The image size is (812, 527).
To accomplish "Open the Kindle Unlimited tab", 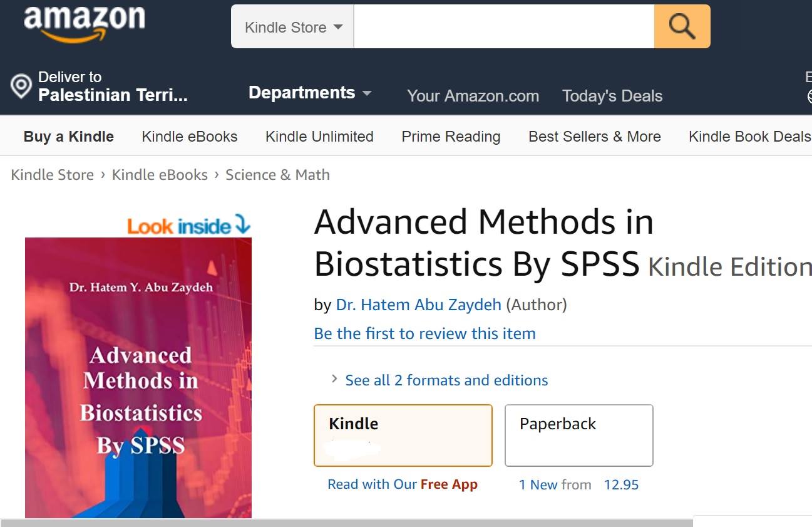I will point(319,137).
